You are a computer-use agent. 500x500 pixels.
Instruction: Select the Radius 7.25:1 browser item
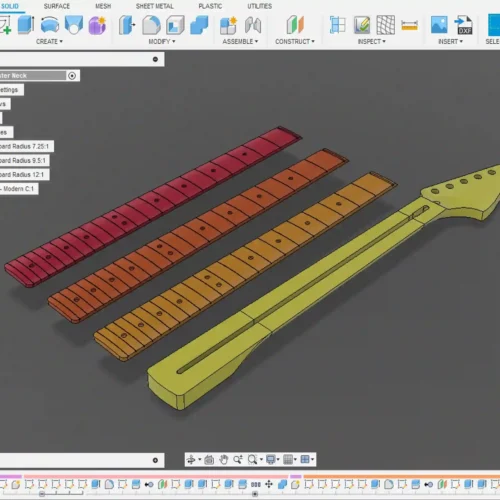(x=27, y=146)
